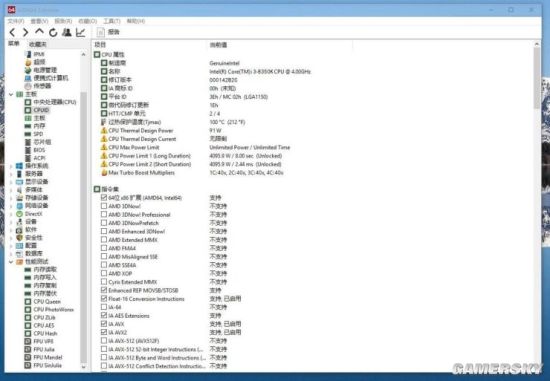The image size is (550, 381).
Task: Toggle the IA AES Extensions checkbox
Action: tap(104, 315)
